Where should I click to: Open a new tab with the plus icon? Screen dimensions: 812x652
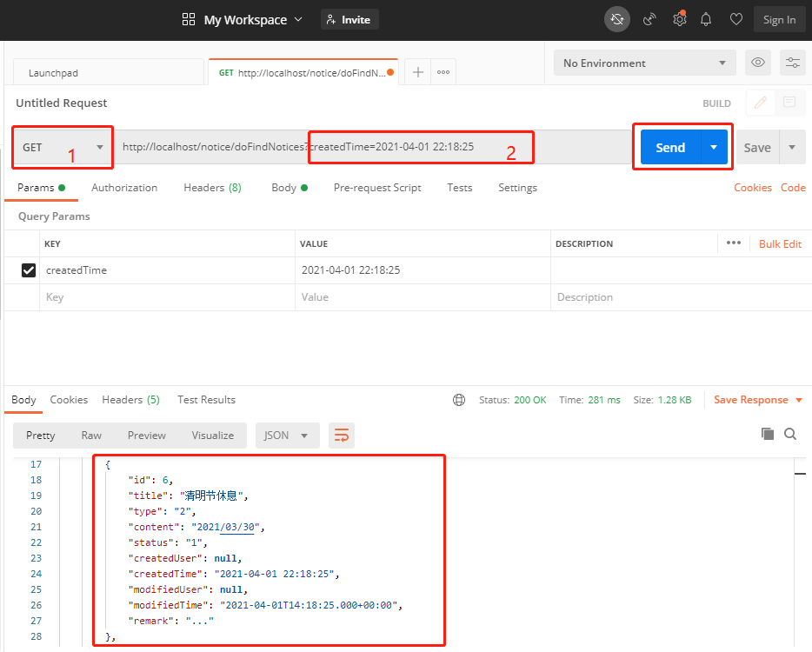418,72
